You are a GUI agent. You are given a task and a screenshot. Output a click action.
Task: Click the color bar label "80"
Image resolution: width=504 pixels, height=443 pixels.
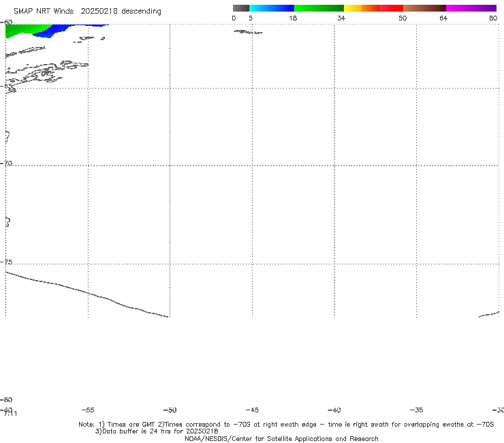493,18
